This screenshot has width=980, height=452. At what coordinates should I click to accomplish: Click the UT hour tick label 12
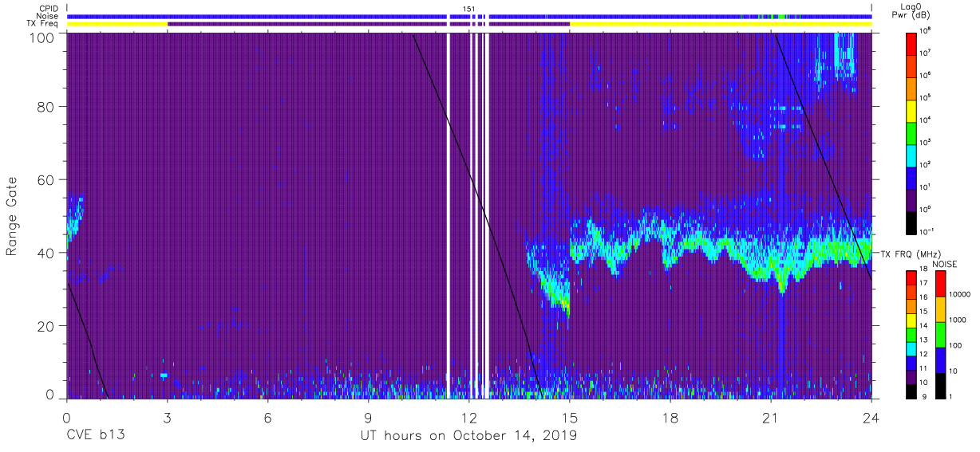[x=469, y=417]
